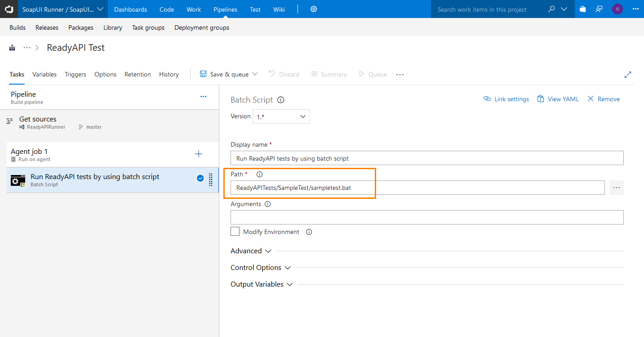
Task: Open the Releases menu item
Action: click(x=47, y=27)
